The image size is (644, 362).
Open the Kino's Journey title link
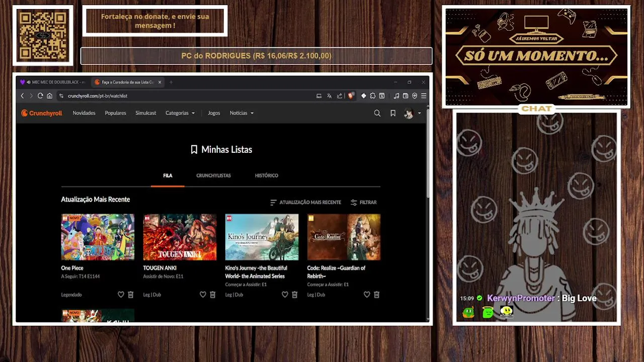tap(256, 272)
